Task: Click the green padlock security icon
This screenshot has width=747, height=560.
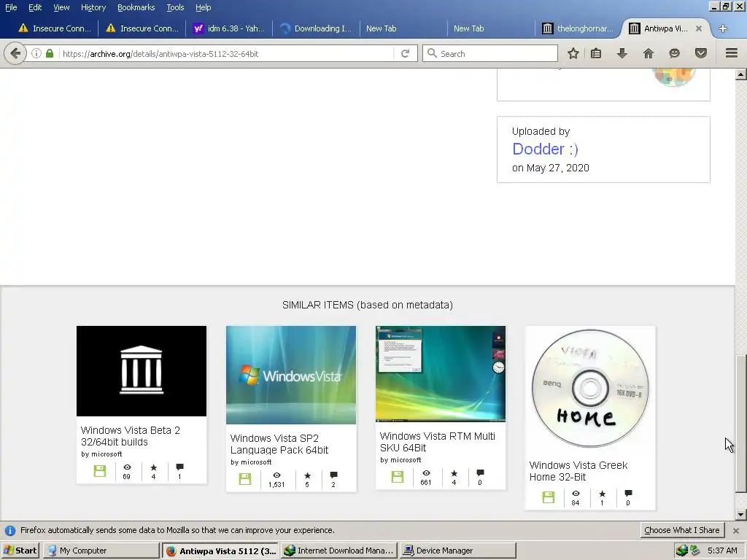Action: (x=50, y=53)
